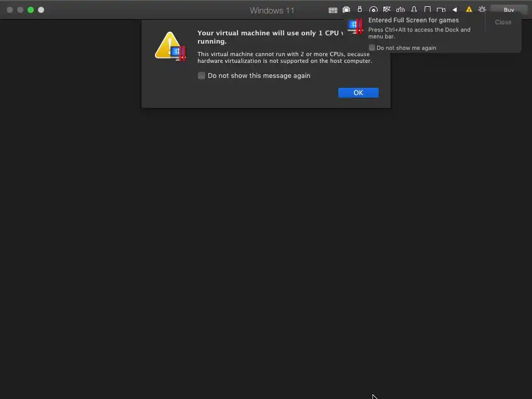Click the green full screen window button
The image size is (532, 399).
(31, 10)
